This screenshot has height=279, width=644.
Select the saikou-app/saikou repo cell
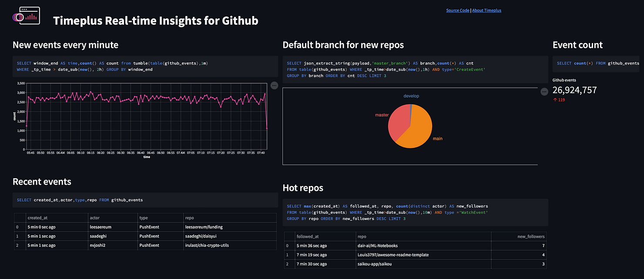423,264
